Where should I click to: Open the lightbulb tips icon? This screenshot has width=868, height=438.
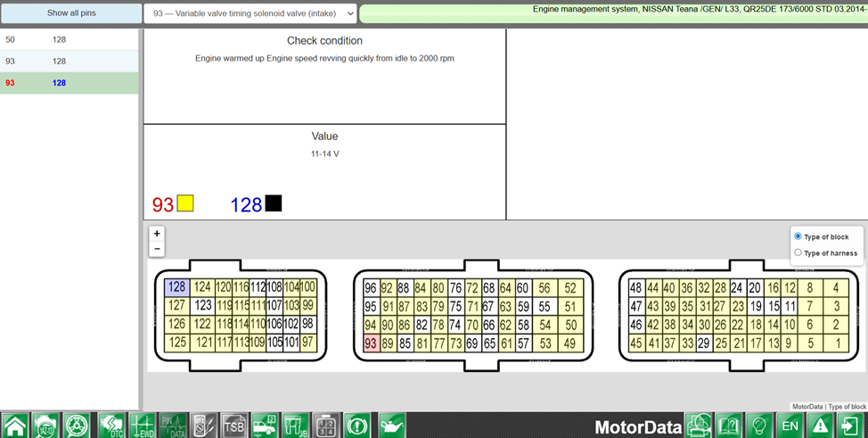pos(759,426)
